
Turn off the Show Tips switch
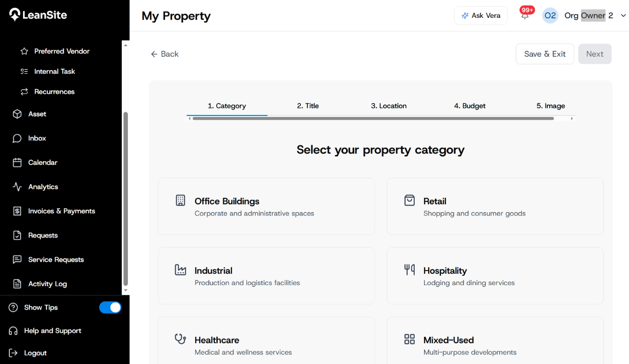110,308
